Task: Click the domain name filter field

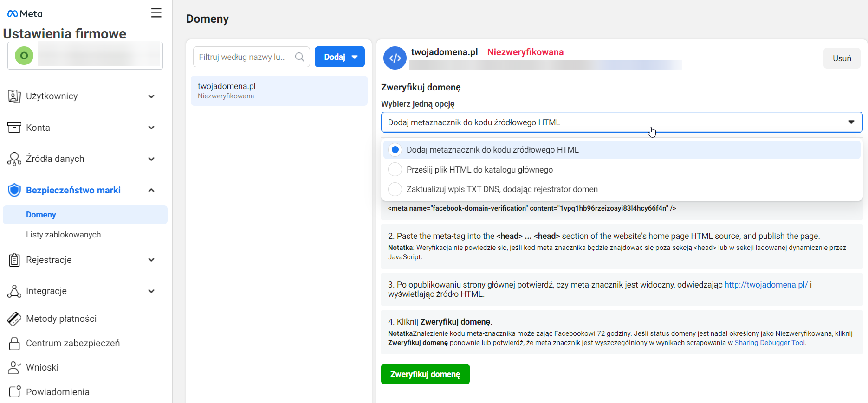Action: click(242, 57)
